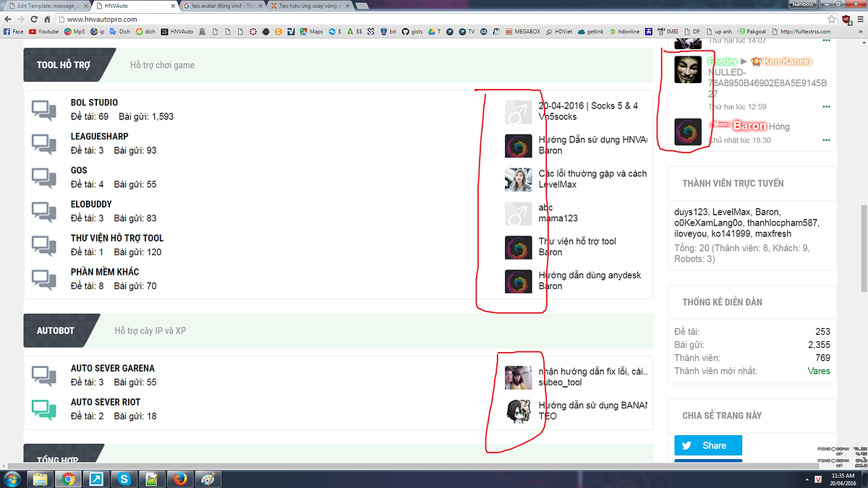Click the BOL STUDIO forum speech bubble icon

[x=44, y=110]
